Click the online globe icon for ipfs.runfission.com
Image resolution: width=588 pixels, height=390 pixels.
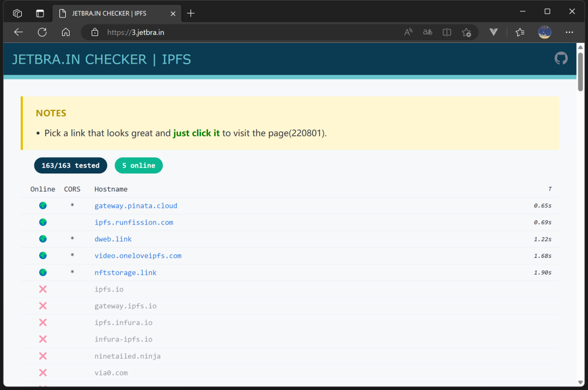coord(43,222)
